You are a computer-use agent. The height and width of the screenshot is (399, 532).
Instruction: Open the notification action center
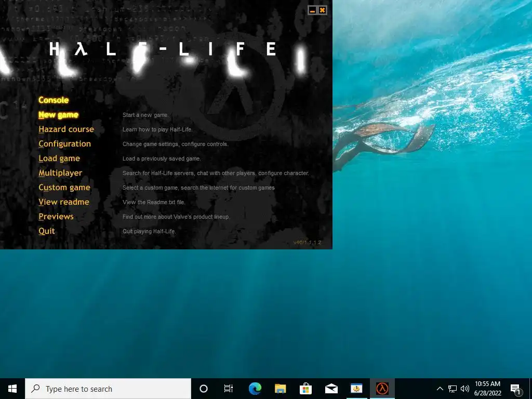coord(516,389)
